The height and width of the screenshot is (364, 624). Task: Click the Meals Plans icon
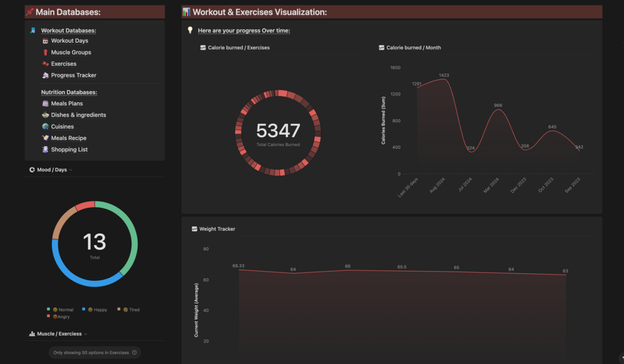click(45, 104)
